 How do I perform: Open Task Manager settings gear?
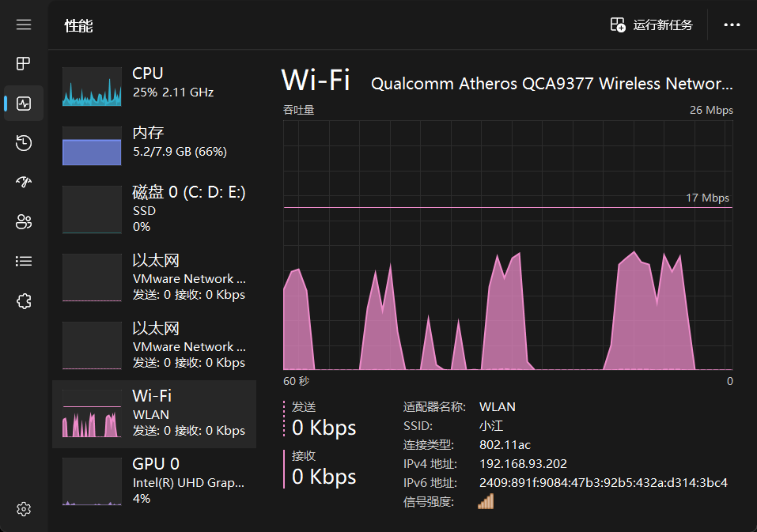24,509
